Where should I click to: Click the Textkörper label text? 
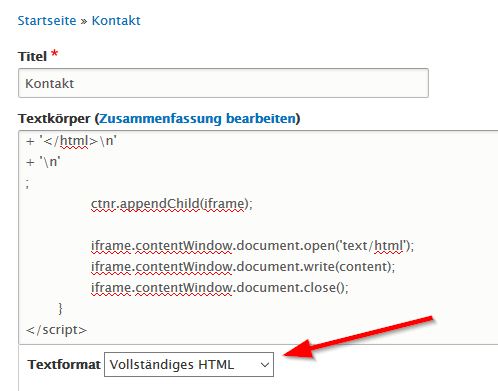[54, 118]
